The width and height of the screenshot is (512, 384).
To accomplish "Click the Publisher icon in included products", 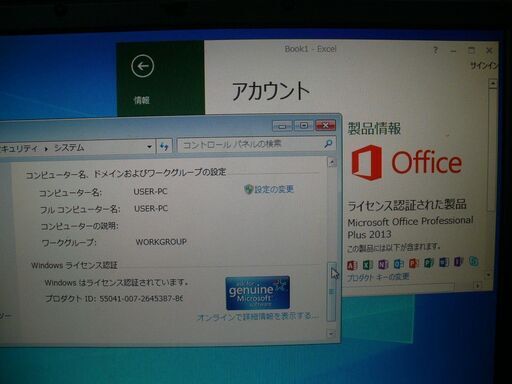I will [428, 263].
